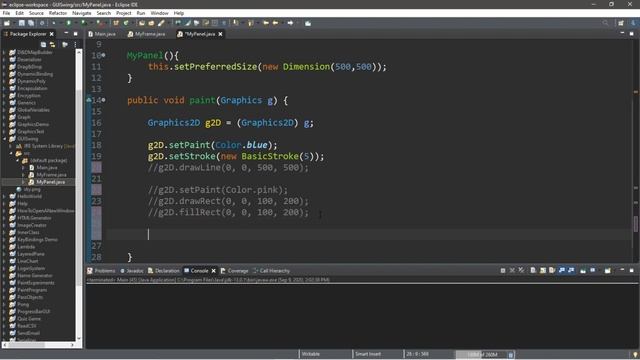Minimize the Package Explorer panel
The image size is (640, 360).
point(66,34)
